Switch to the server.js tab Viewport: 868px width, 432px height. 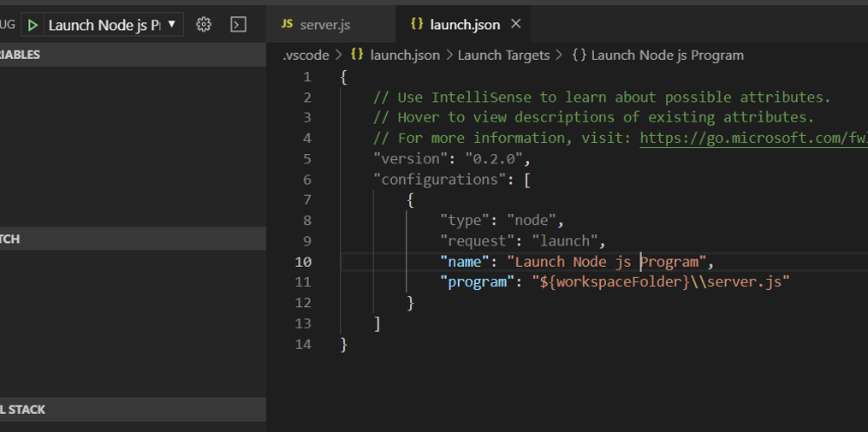330,25
